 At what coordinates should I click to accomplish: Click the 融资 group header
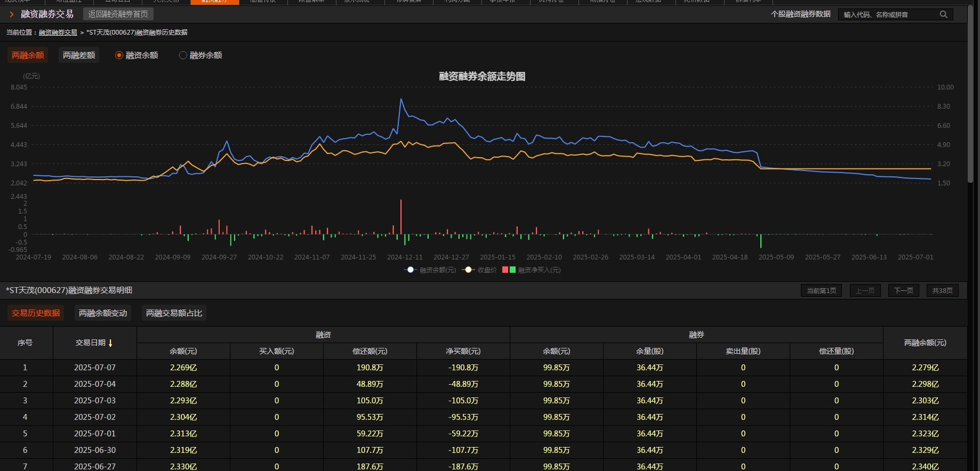coord(323,335)
